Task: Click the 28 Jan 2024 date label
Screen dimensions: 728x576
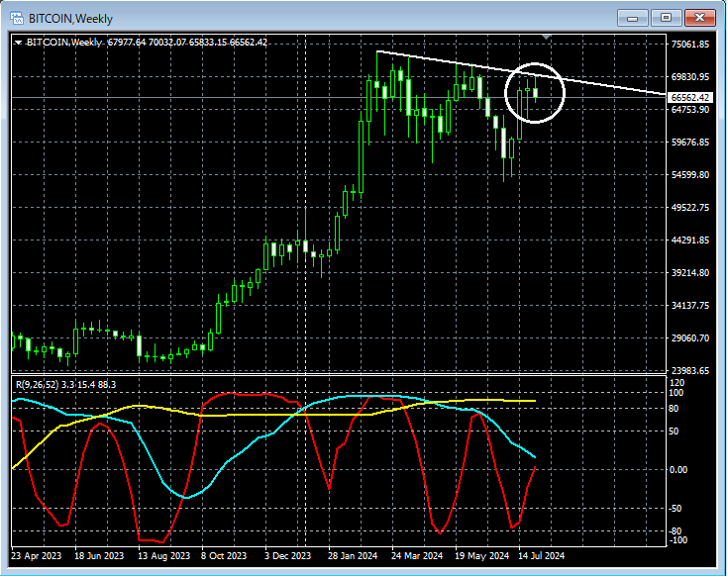Action: point(353,555)
